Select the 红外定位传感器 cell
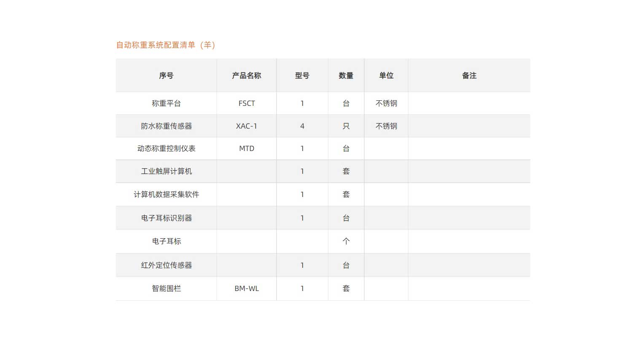 point(166,265)
